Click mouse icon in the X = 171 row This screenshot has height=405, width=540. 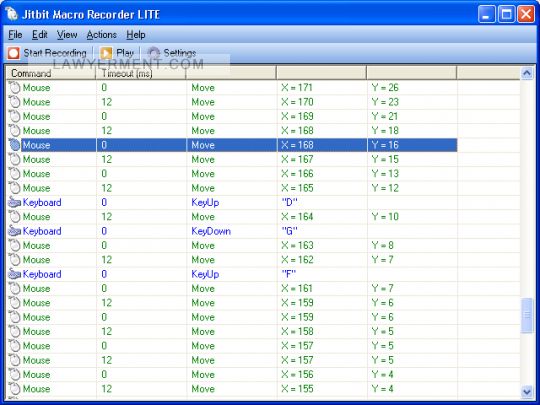click(14, 87)
